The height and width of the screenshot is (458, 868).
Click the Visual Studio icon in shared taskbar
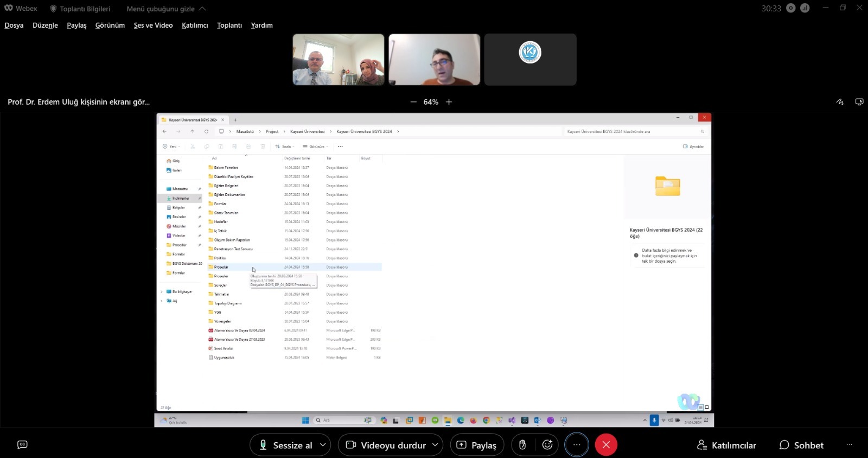pyautogui.click(x=512, y=420)
